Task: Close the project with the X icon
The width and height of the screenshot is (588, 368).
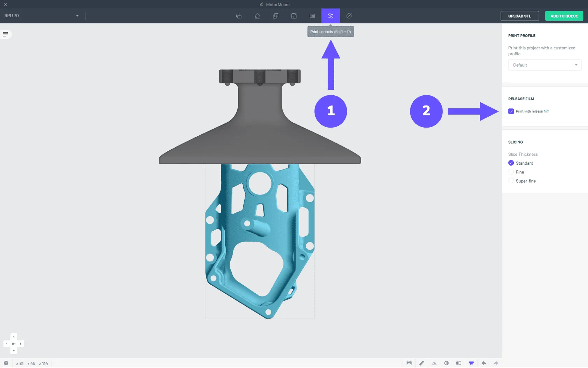Action: 5,5
